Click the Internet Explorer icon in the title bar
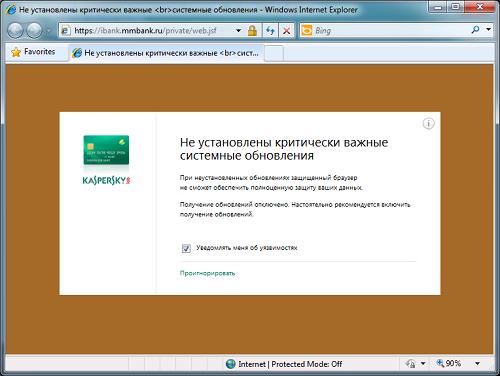 click(x=10, y=10)
